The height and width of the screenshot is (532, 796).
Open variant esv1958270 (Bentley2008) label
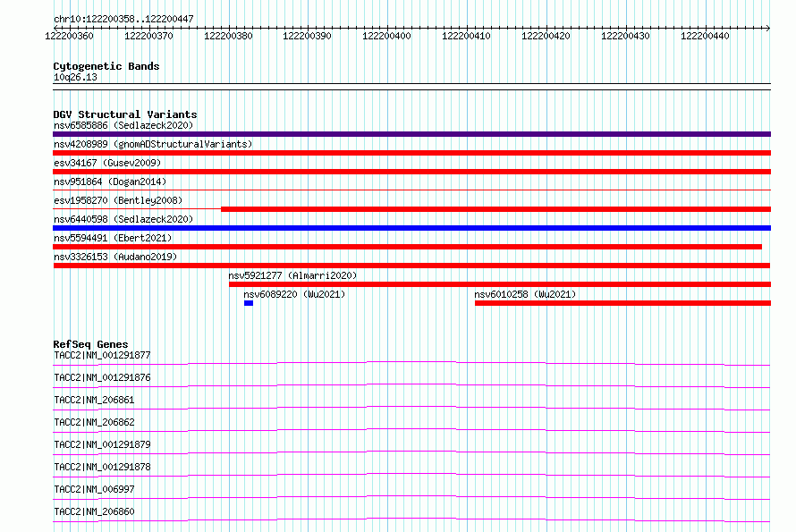point(118,200)
